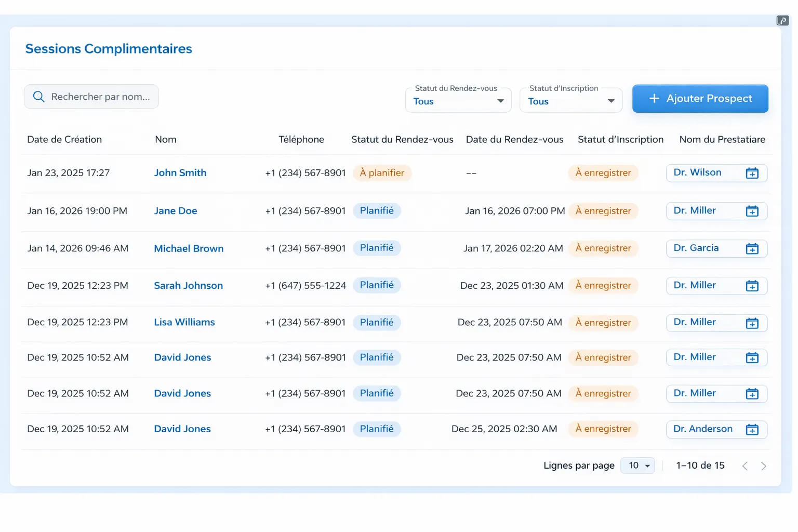The height and width of the screenshot is (532, 798).
Task: Click the Ajouter Prospect button
Action: [700, 99]
